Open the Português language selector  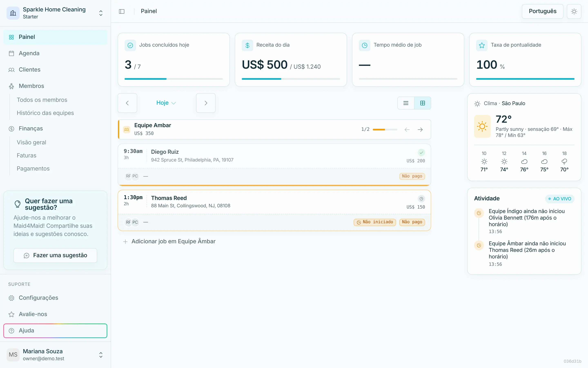542,11
